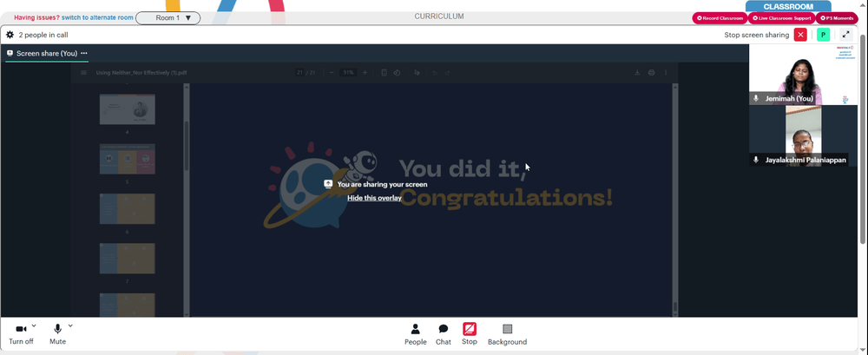
Task: Open the call settings gear icon
Action: (10, 35)
